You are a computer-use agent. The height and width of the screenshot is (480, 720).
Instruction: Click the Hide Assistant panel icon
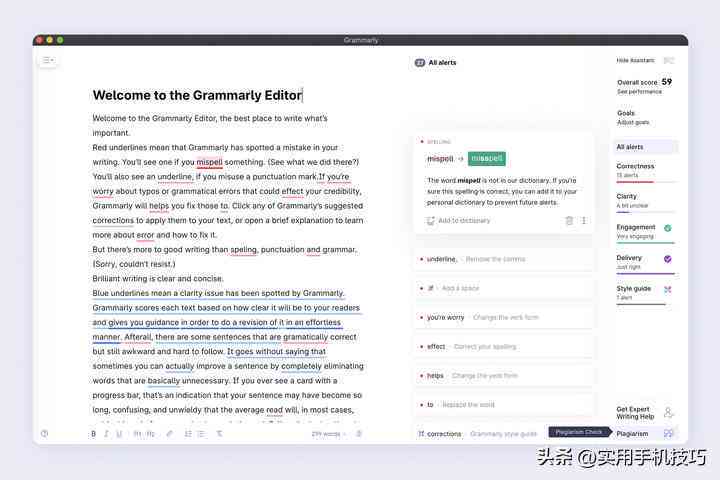tap(669, 60)
